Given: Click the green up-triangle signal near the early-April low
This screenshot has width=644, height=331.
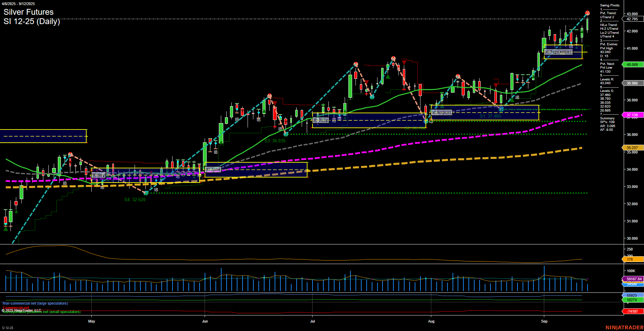Looking at the screenshot, I should (x=5, y=229).
